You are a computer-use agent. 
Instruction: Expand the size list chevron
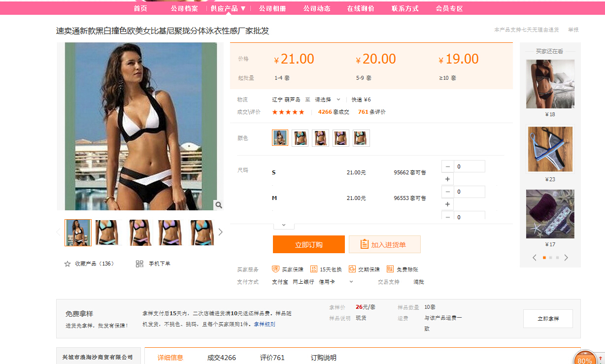click(284, 225)
